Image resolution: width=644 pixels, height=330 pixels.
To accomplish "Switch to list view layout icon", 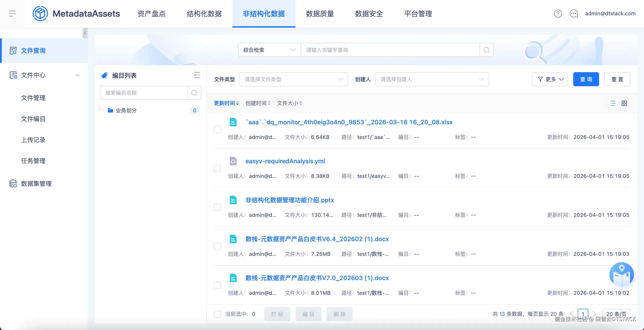I will 613,103.
